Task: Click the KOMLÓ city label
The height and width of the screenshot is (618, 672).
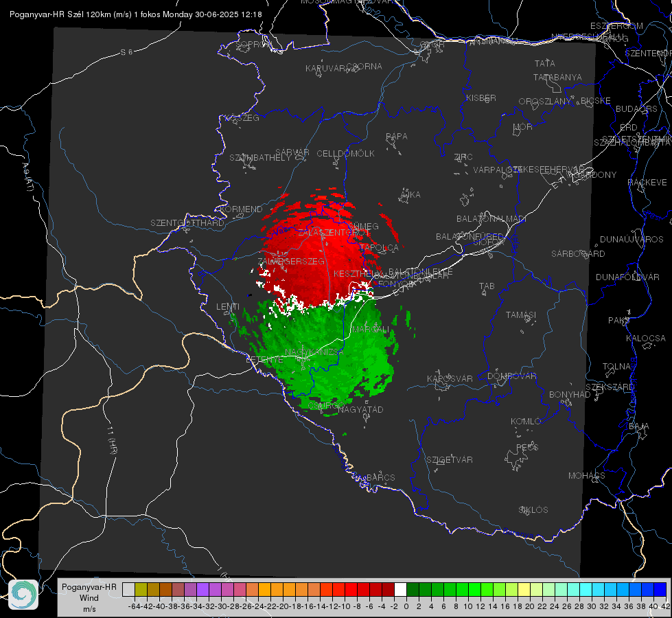Action: 526,421
